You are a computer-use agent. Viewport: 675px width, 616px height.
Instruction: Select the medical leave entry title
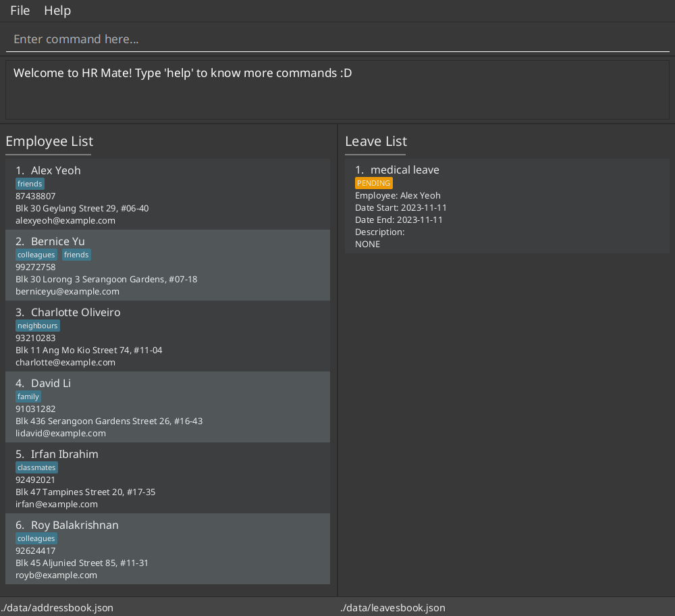404,170
